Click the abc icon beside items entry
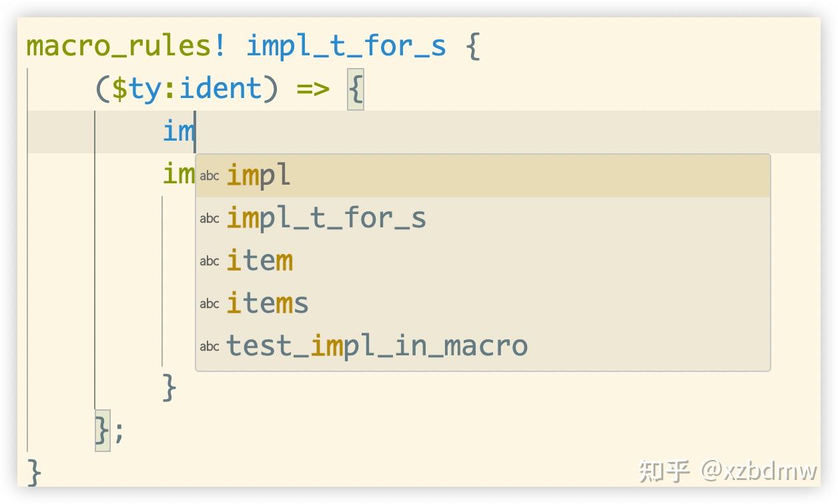Image resolution: width=838 pixels, height=504 pixels. (209, 303)
